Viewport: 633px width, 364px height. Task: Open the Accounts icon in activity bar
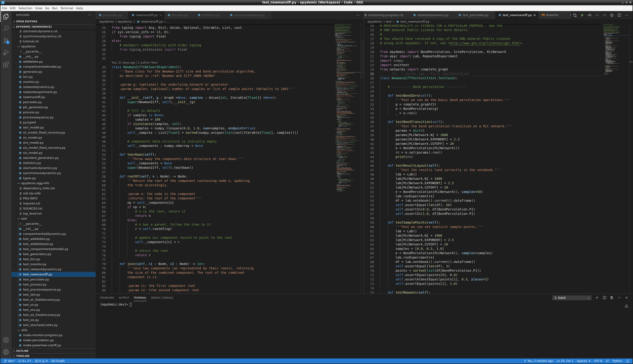(x=6, y=340)
